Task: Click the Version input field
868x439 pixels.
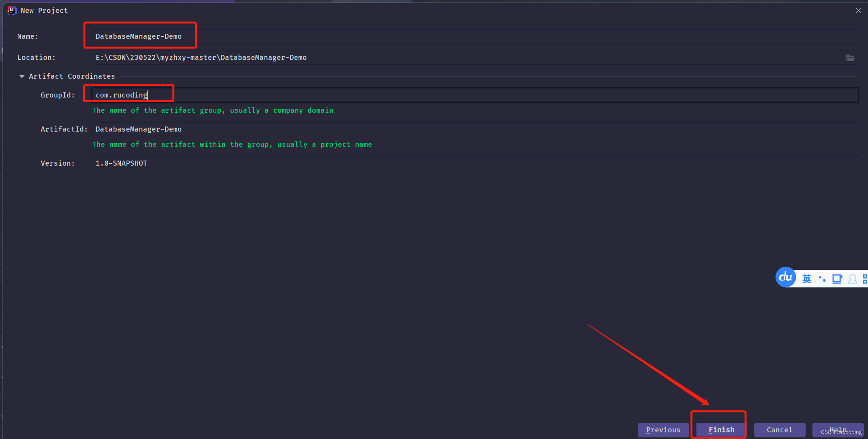Action: (475, 163)
